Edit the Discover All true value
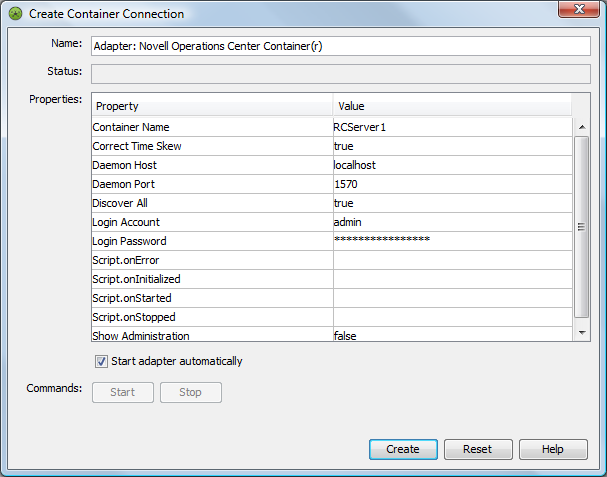 (453, 203)
